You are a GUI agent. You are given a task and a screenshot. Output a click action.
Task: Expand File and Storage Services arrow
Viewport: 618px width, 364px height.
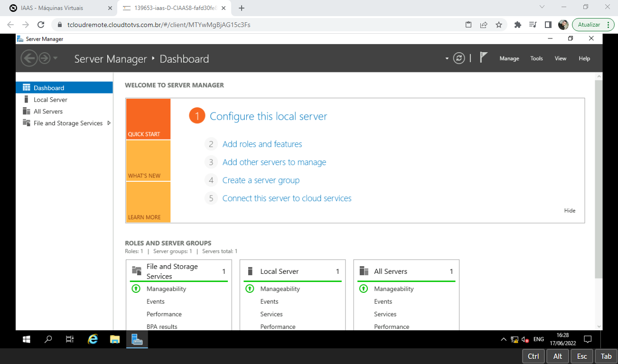tap(109, 123)
